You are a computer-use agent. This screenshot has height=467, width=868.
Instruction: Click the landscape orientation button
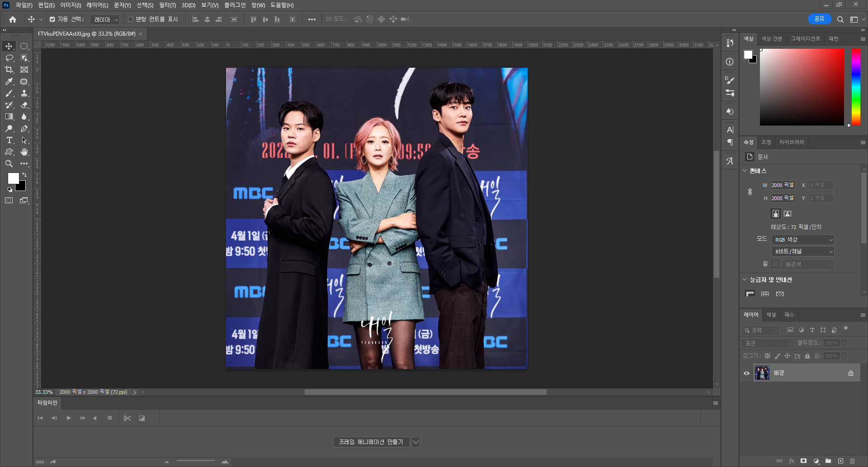click(788, 214)
